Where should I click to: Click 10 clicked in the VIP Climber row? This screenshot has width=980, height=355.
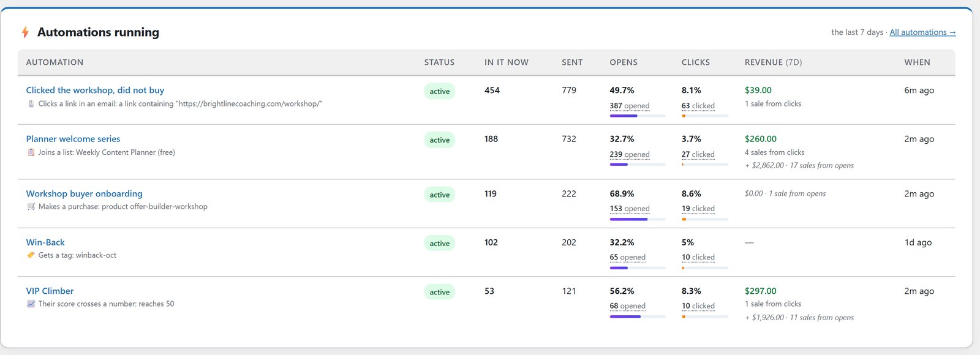(698, 306)
